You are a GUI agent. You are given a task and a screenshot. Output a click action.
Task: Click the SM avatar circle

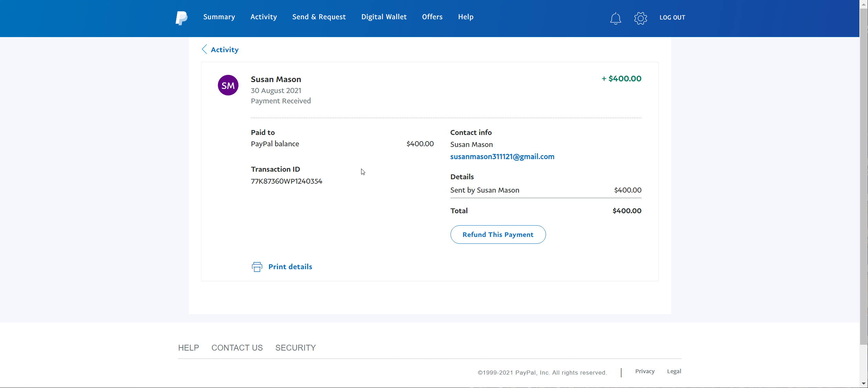tap(228, 85)
